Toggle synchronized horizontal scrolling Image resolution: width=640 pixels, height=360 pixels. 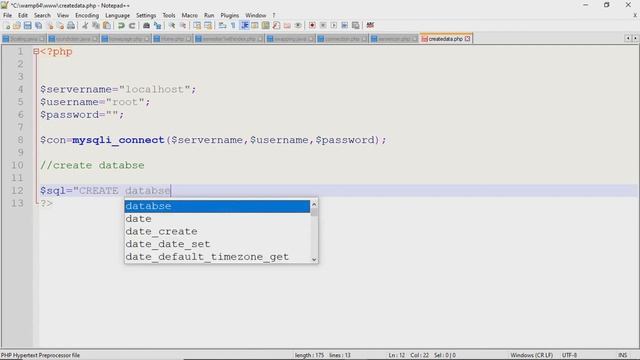pyautogui.click(x=208, y=26)
